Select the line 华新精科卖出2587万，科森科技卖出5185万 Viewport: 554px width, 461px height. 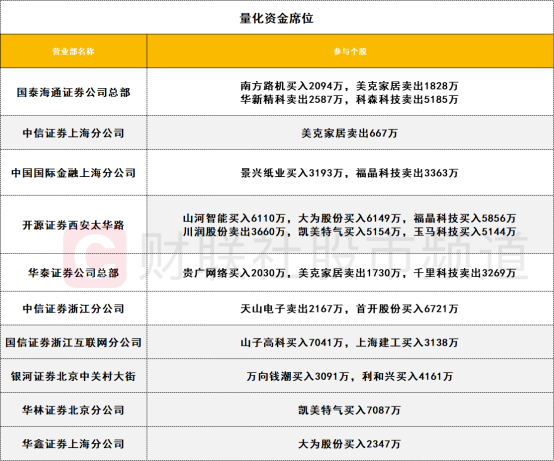(x=349, y=99)
